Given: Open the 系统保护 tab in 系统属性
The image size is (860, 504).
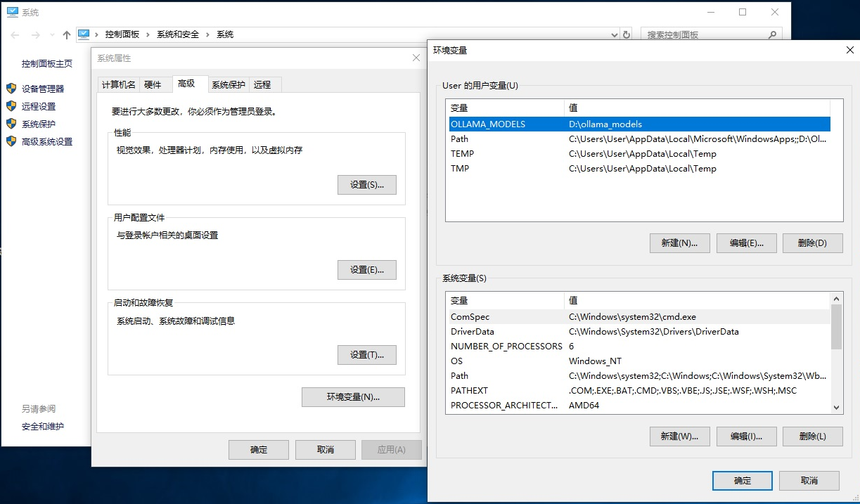Looking at the screenshot, I should (229, 84).
